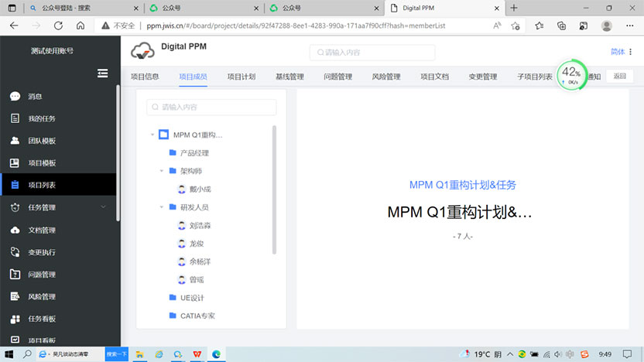Click browser refresh button
The image size is (644, 362).
click(58, 26)
